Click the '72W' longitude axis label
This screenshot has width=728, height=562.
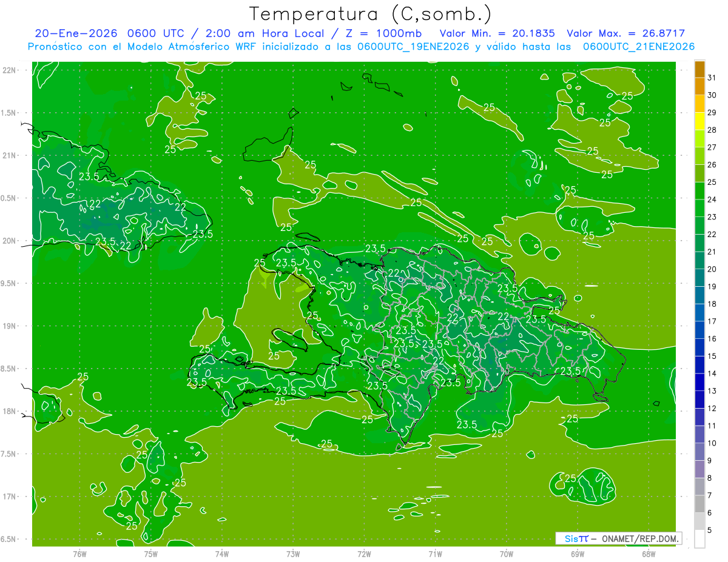[365, 554]
